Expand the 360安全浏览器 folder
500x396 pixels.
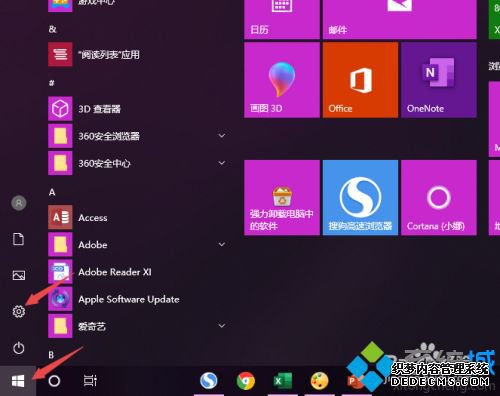tap(222, 136)
